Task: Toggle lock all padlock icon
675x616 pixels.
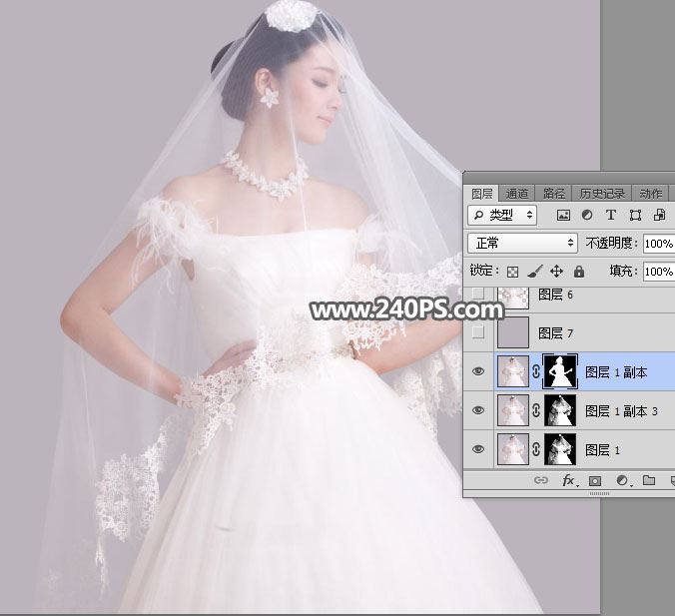Action: click(x=579, y=272)
